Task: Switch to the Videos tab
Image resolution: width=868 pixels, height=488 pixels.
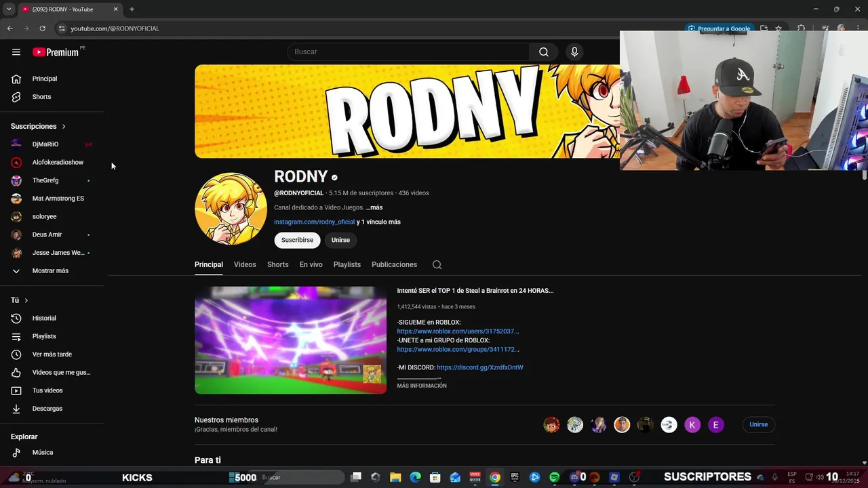Action: click(245, 264)
